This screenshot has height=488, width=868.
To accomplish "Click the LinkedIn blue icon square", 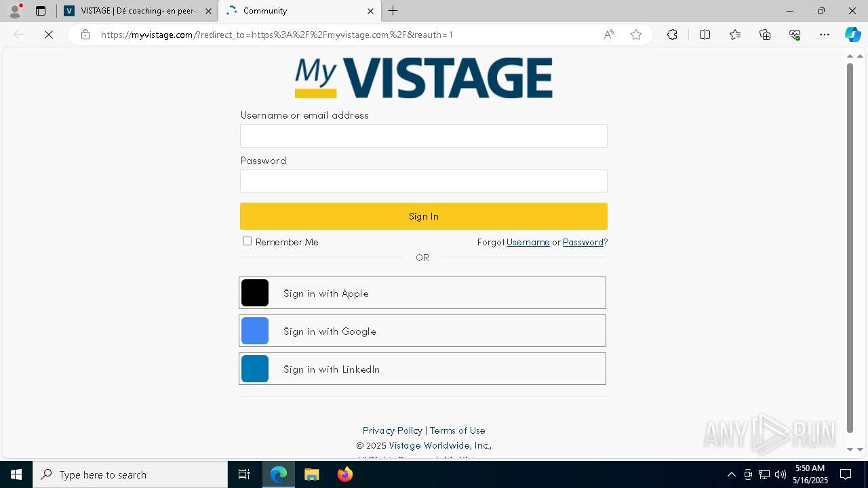I will (x=255, y=369).
